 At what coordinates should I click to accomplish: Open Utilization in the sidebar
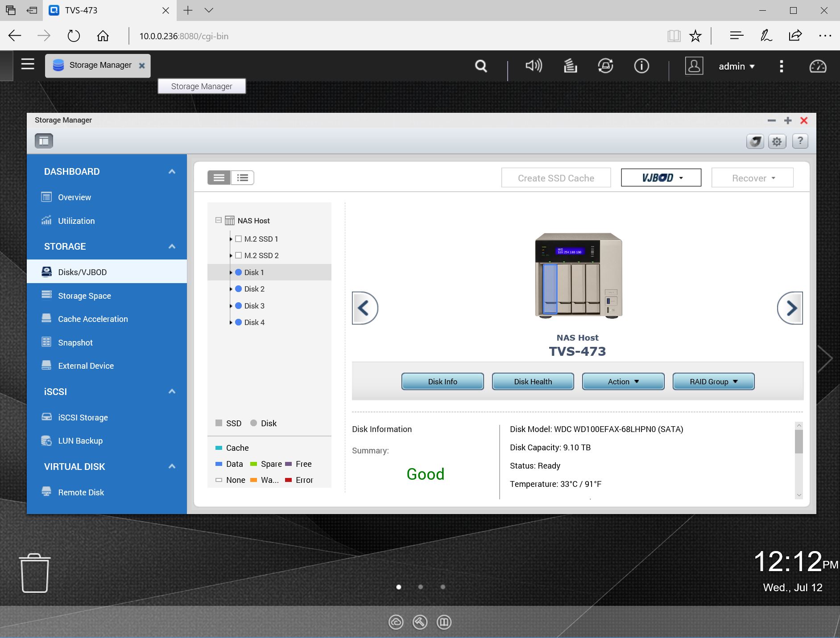pyautogui.click(x=76, y=221)
